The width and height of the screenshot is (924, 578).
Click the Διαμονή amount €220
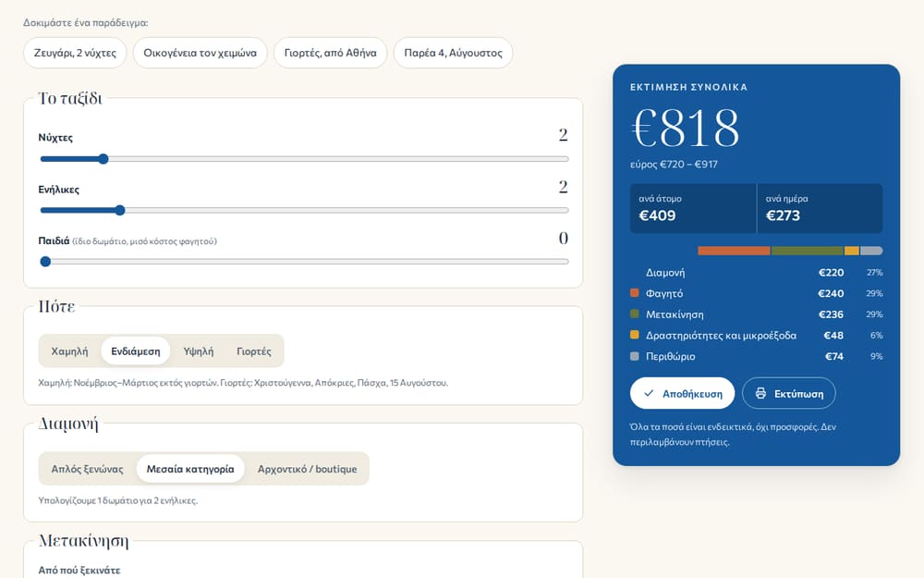tap(831, 273)
